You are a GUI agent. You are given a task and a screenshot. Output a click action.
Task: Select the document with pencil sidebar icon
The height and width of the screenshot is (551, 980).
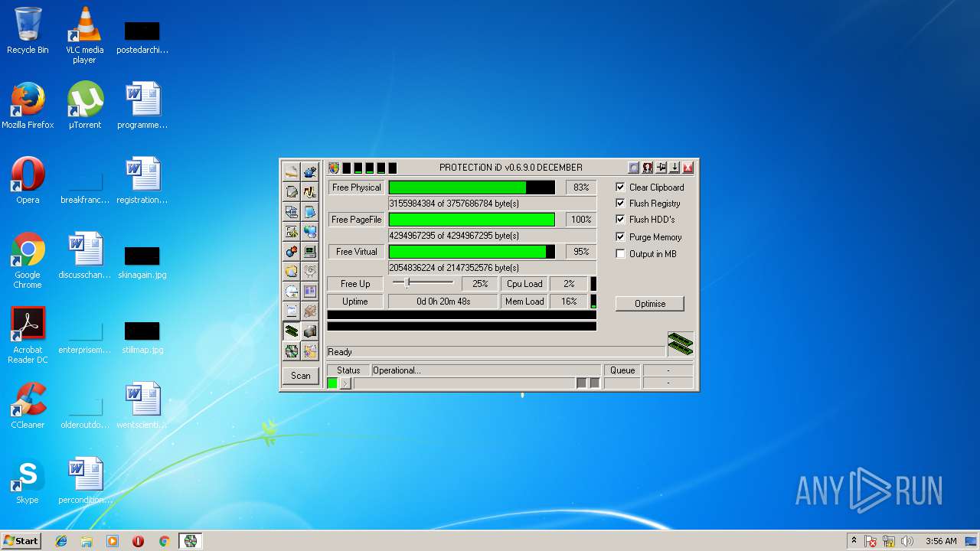click(292, 191)
